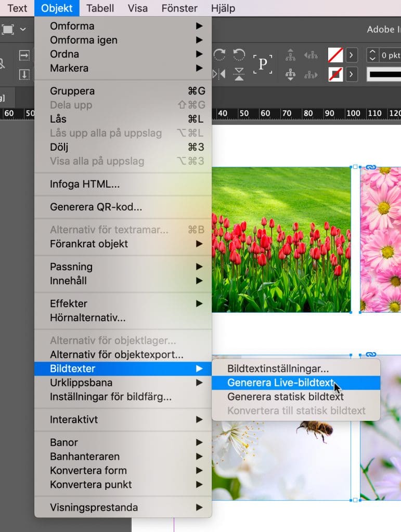This screenshot has height=532, width=401.
Task: Click the stroke weight stepper arrows
Action: click(x=372, y=55)
